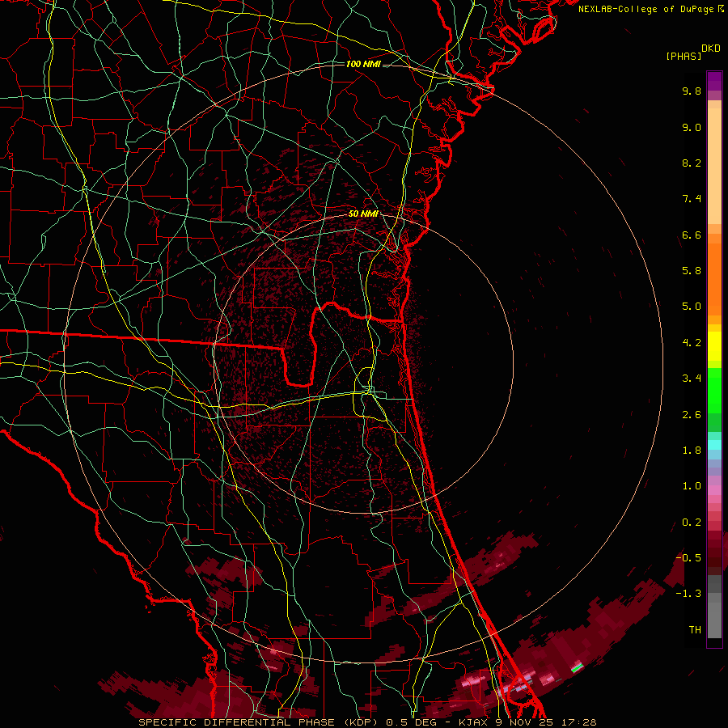This screenshot has height=728, width=728.
Task: Click the -1.3 value on the color scale
Action: coord(688,594)
